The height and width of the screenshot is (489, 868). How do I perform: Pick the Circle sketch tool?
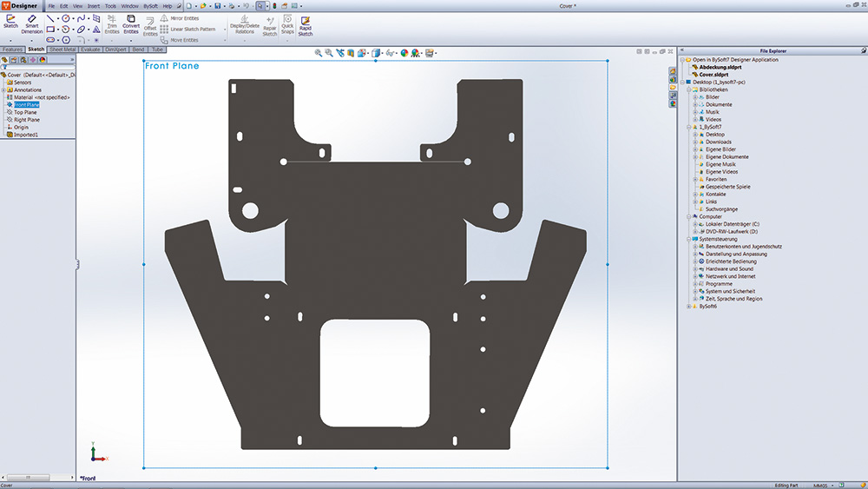(x=66, y=18)
